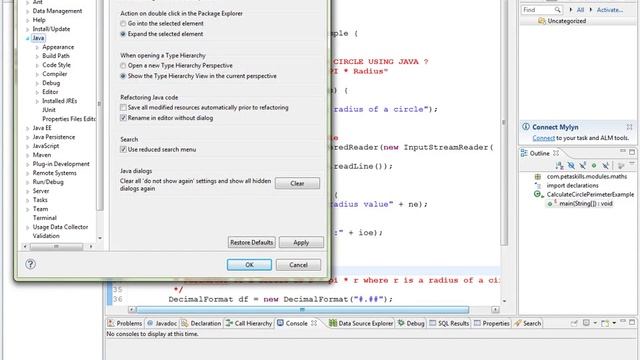
Task: Click the Connect link in Mylyn notice
Action: [x=544, y=138]
